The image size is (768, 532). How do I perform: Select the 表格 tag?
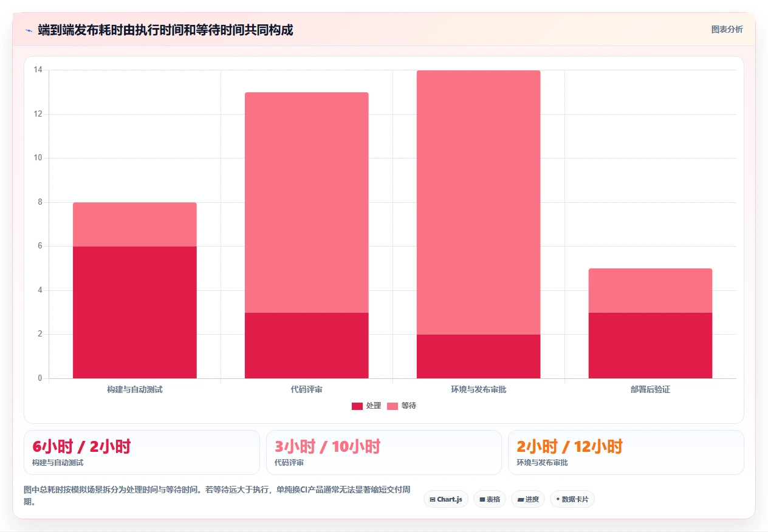(x=490, y=499)
